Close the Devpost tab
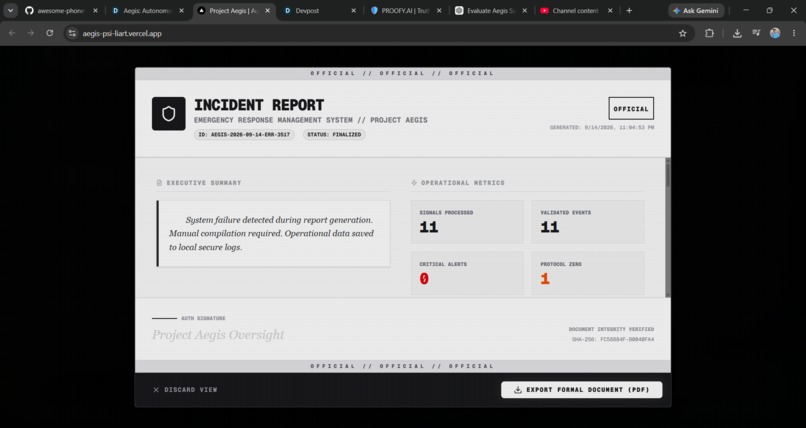Viewport: 806px width, 428px height. click(353, 10)
